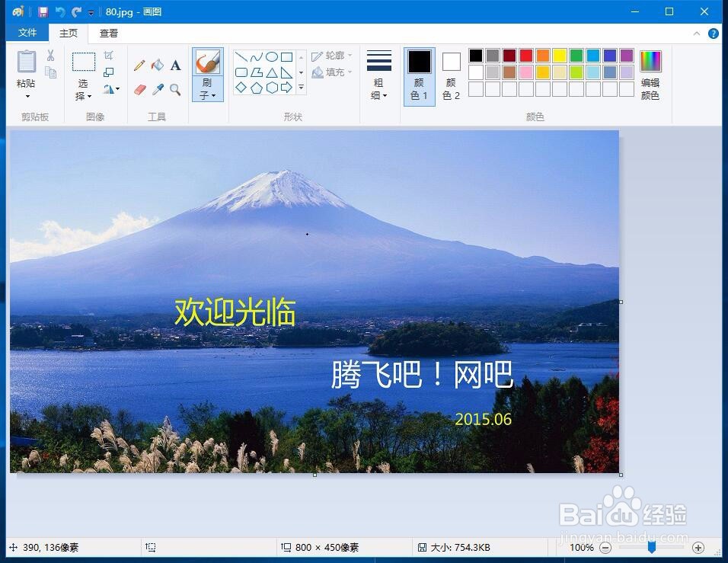Click the 800 × 450像素 status text
The width and height of the screenshot is (728, 563).
327,548
